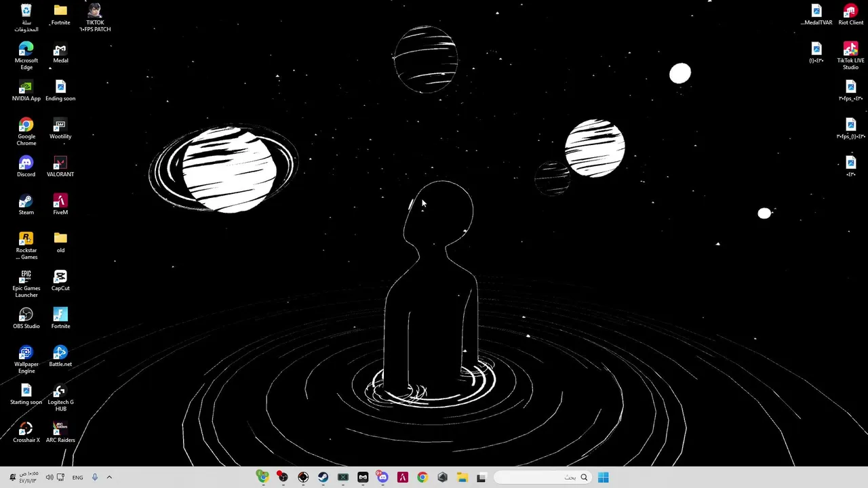Viewport: 868px width, 488px height.
Task: Switch to Discord in the taskbar
Action: 382,477
